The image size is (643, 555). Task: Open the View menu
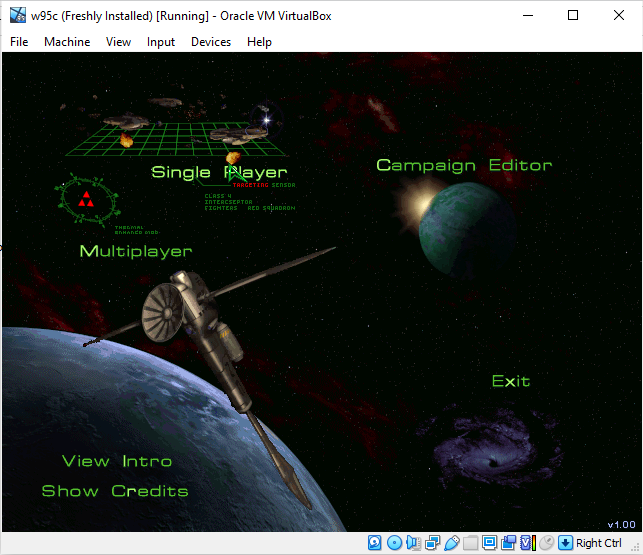pos(118,42)
